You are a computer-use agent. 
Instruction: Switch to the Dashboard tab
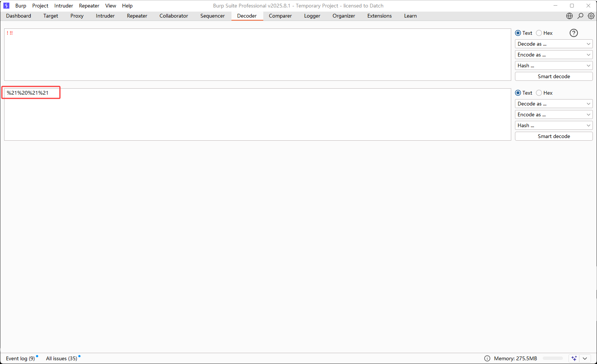pos(19,16)
